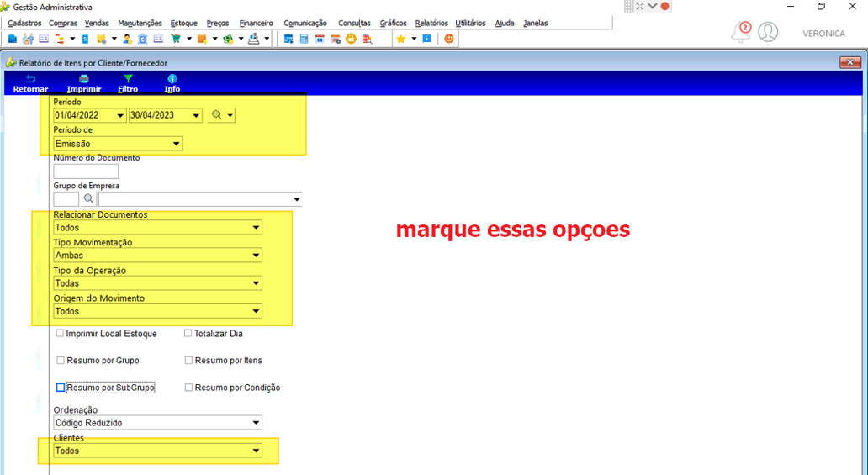The height and width of the screenshot is (475, 868).
Task: Open the Tipo da Operação dropdown
Action: tap(256, 283)
